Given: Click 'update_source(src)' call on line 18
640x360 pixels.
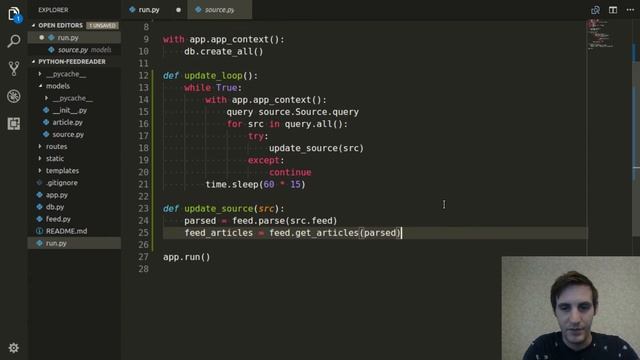Looking at the screenshot, I should pyautogui.click(x=316, y=148).
